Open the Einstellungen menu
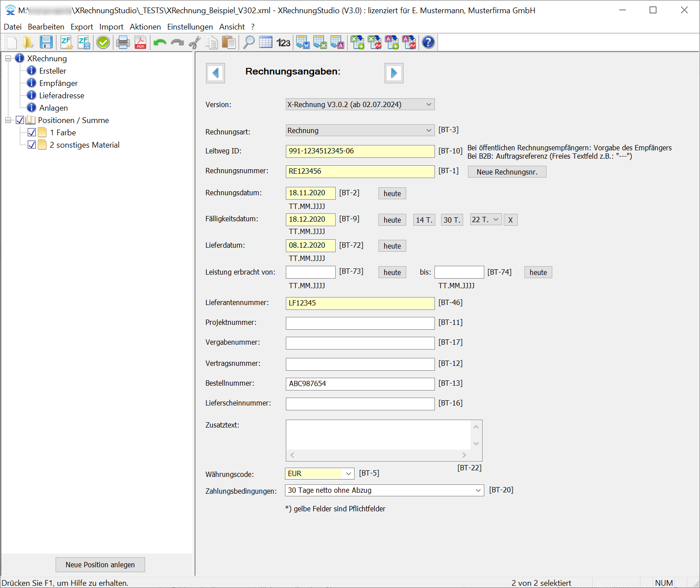This screenshot has width=700, height=588. [x=190, y=27]
